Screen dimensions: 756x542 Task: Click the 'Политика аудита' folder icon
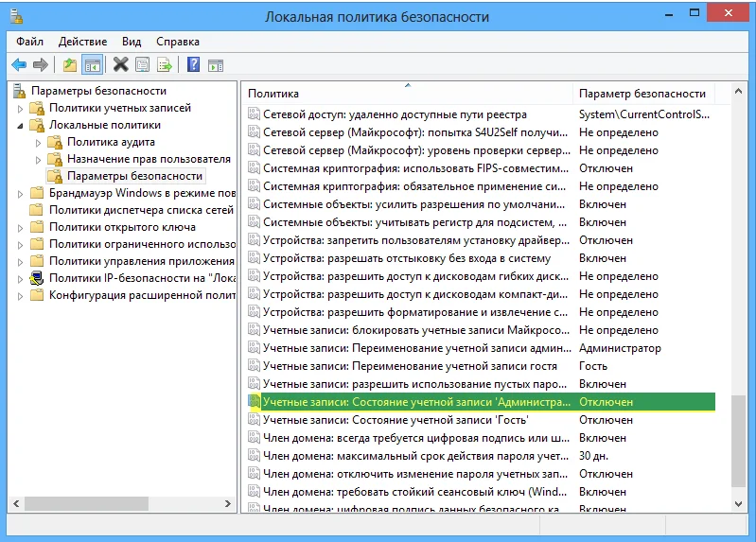[55, 142]
